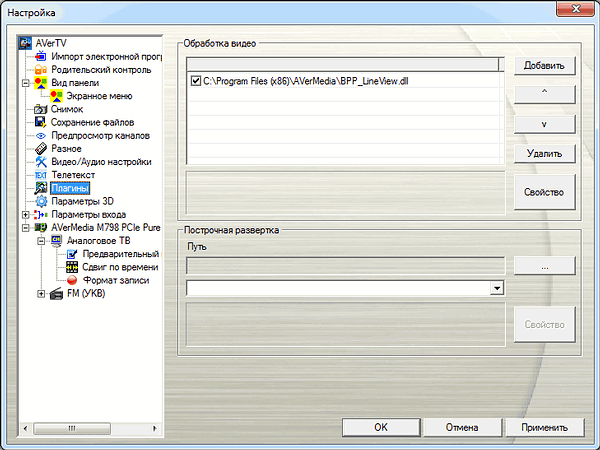Open plugin Свойство in Обработка видео
600x450 pixels.
coord(544,192)
